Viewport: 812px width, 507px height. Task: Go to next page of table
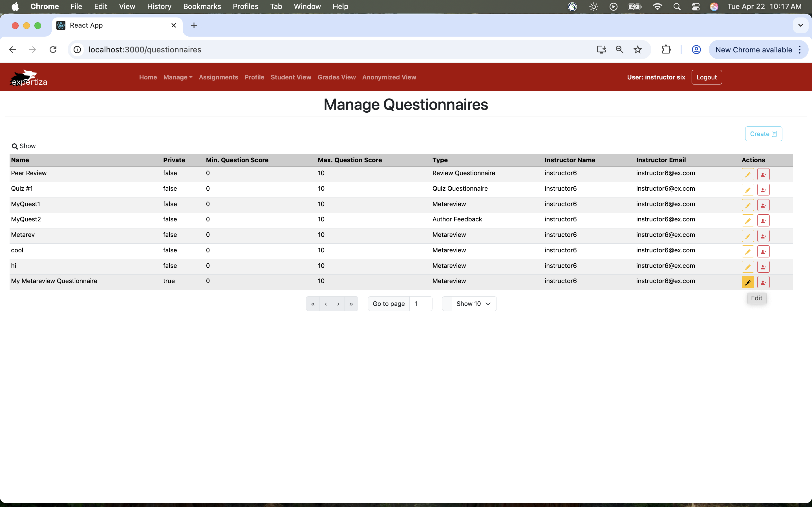(x=338, y=304)
